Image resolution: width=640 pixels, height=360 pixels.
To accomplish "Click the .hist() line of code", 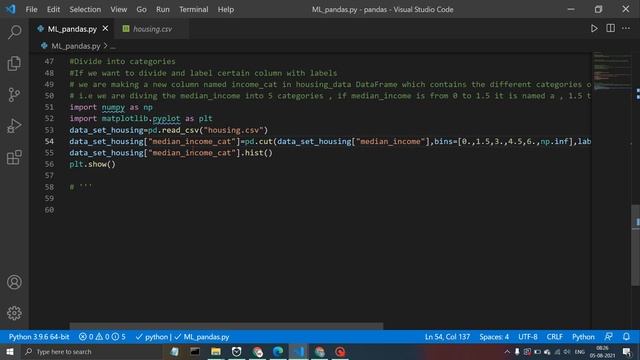I will click(x=171, y=153).
